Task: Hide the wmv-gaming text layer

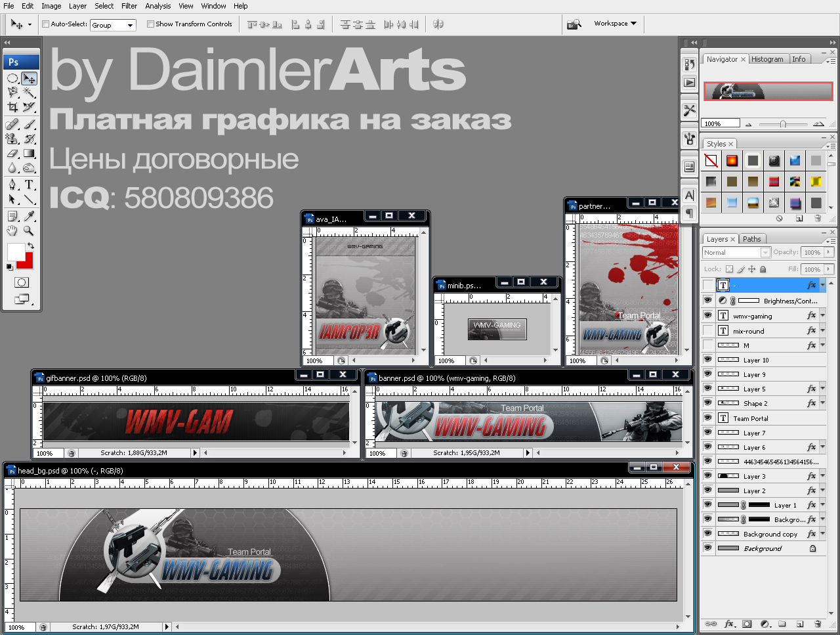Action: tap(707, 315)
